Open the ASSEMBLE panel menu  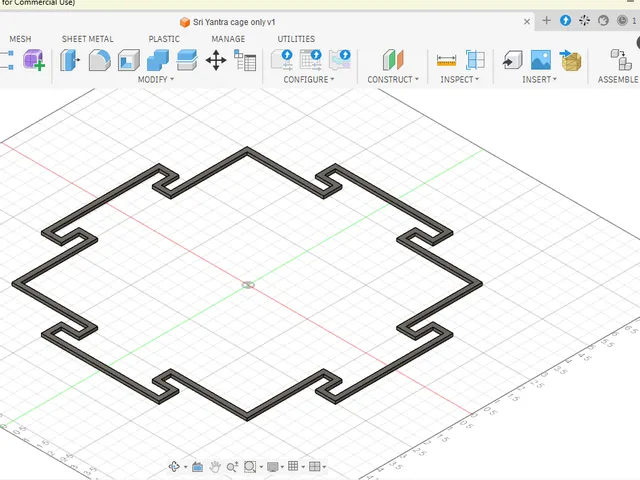pos(618,79)
